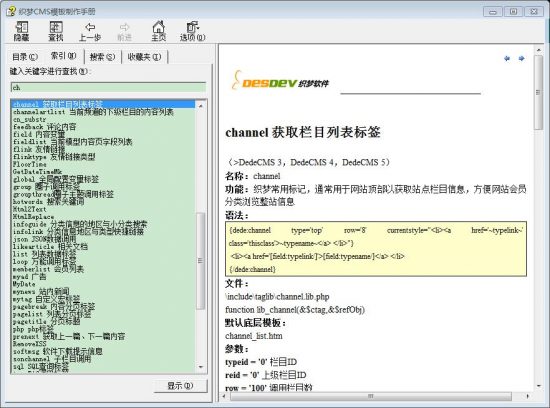Viewport: 550px width, 408px height.
Task: Click the DesDev 织梦软件 logo
Action: click(x=280, y=81)
